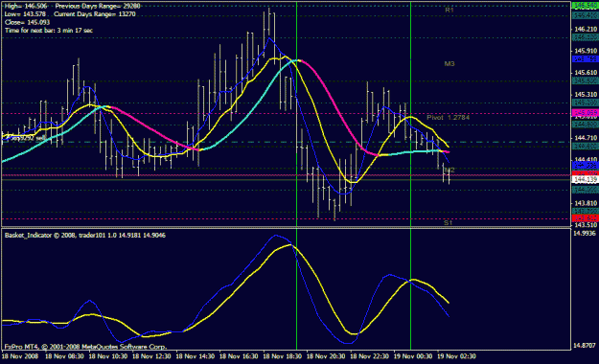Click the 'Pivot 1.2784' label
The height and width of the screenshot is (364, 599).
click(x=449, y=117)
